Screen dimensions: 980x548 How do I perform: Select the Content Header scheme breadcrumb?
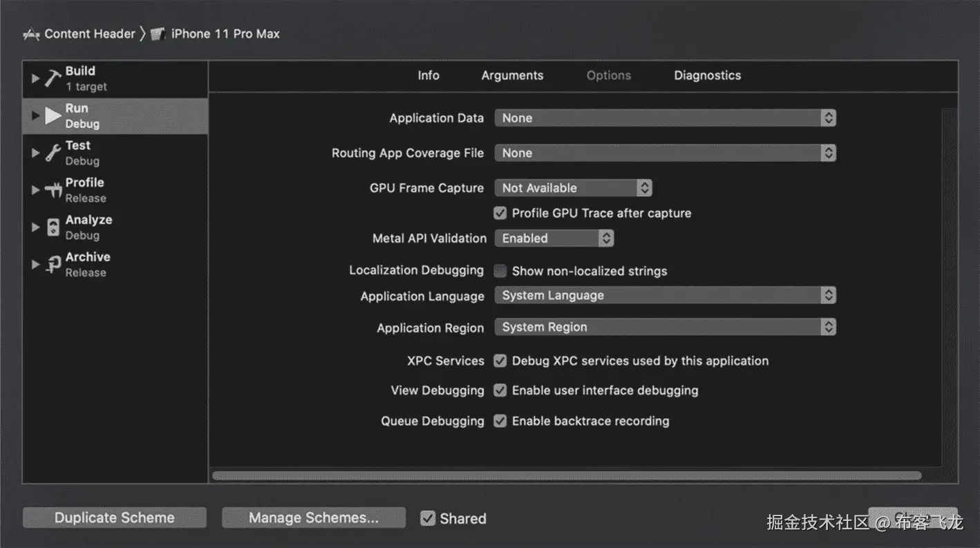pyautogui.click(x=90, y=34)
